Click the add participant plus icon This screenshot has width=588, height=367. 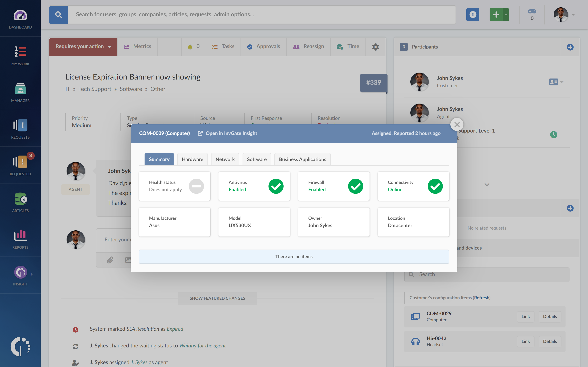click(x=570, y=47)
